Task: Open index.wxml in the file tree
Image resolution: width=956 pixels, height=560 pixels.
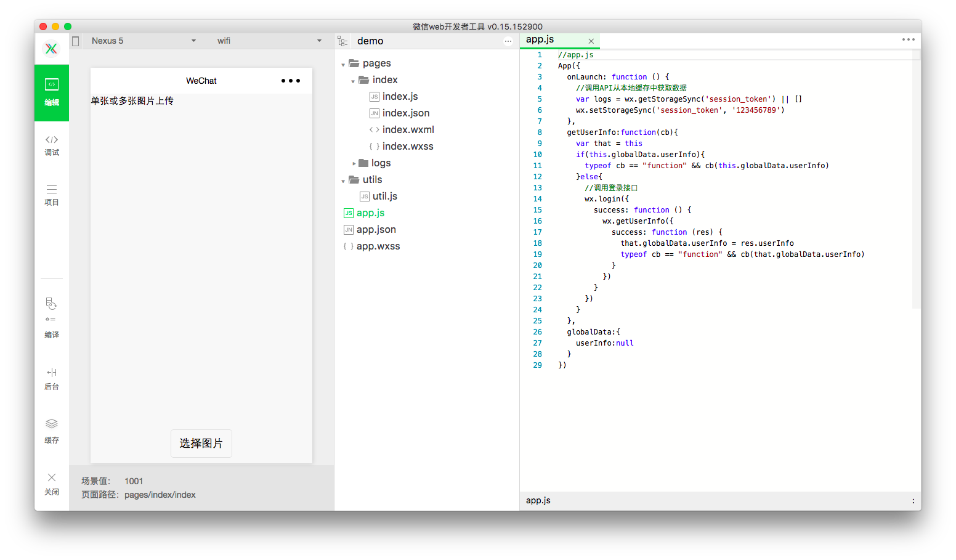Action: 408,129
